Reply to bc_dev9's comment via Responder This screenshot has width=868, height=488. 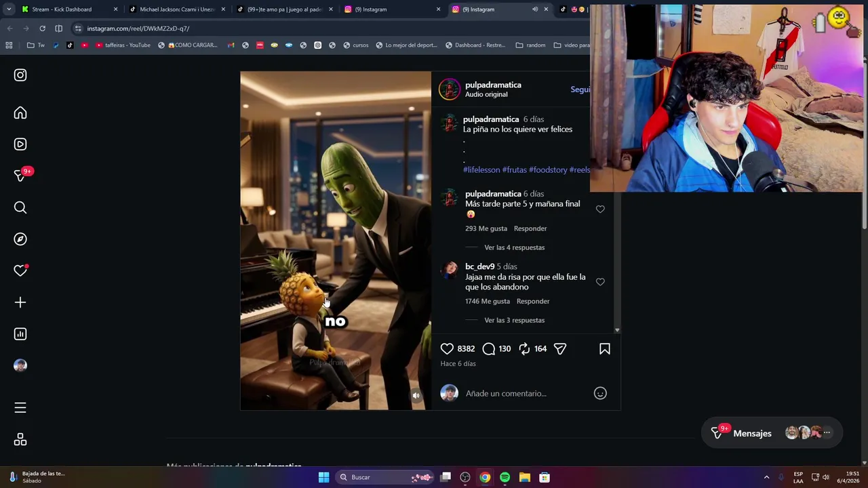point(533,301)
